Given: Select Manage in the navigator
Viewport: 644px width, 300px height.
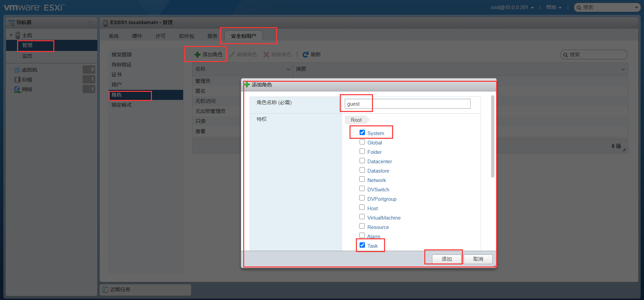Looking at the screenshot, I should point(52,45).
